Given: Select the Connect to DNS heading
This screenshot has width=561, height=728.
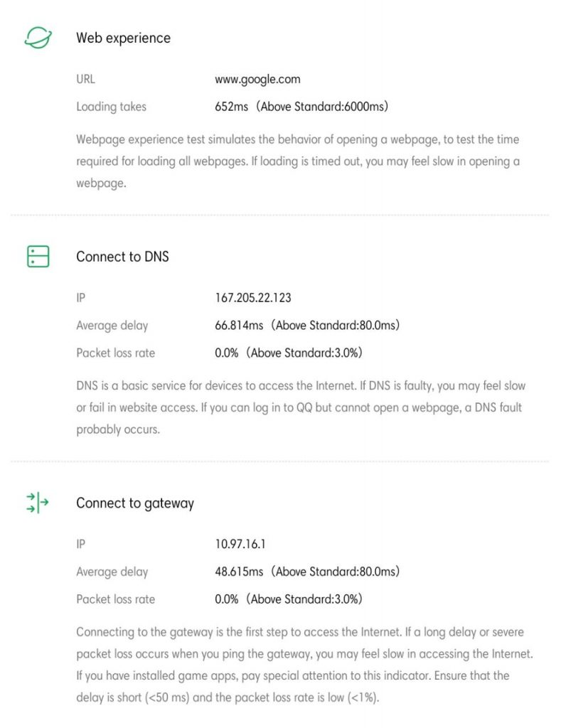Looking at the screenshot, I should coord(122,257).
